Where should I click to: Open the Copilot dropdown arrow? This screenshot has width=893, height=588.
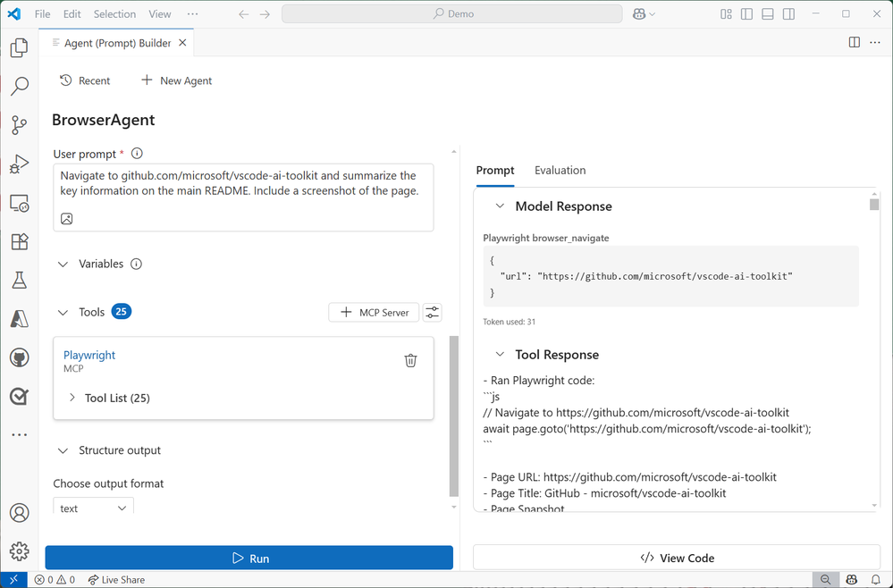[x=652, y=14]
